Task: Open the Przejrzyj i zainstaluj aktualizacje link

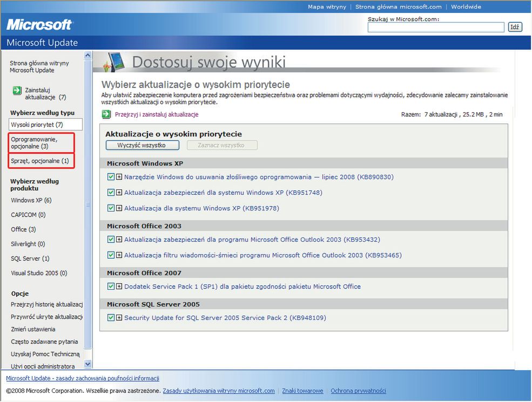Action: coord(157,114)
